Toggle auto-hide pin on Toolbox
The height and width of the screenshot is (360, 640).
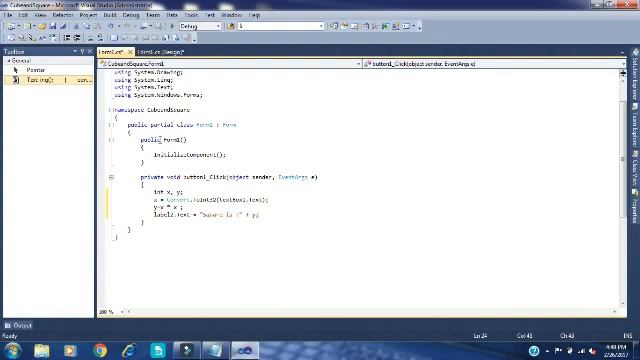click(x=82, y=51)
